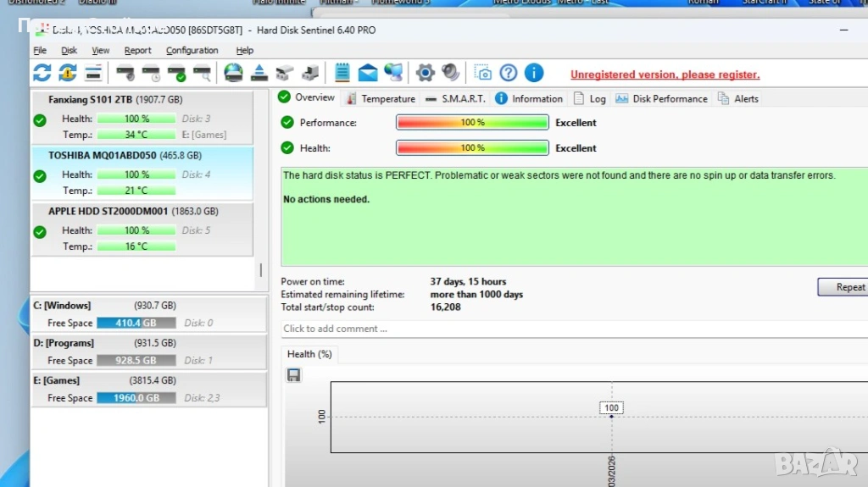The height and width of the screenshot is (487, 868).
Task: Click the 'Unregistered version, please register' link
Action: pyautogui.click(x=665, y=75)
